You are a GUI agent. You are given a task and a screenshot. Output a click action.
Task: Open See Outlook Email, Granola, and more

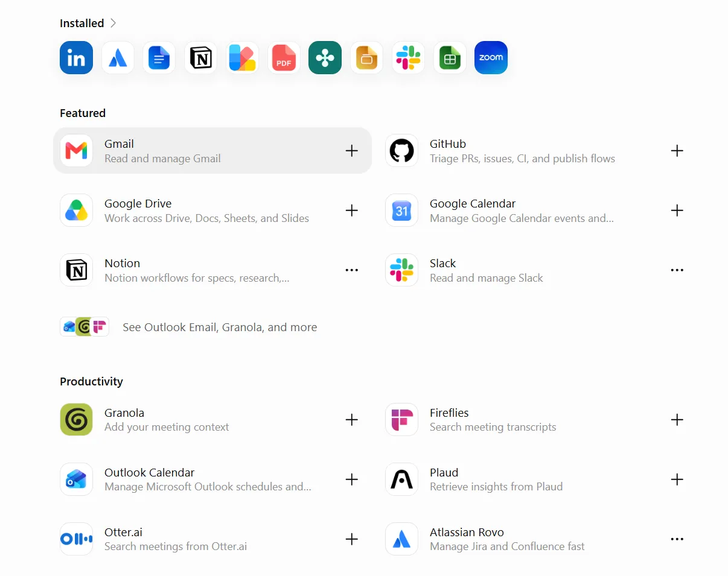220,327
